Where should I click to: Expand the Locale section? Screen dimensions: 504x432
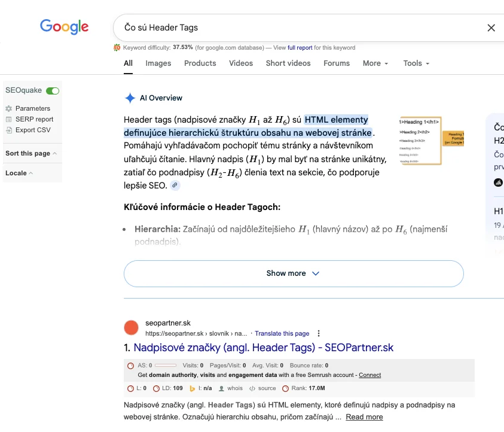(x=19, y=173)
